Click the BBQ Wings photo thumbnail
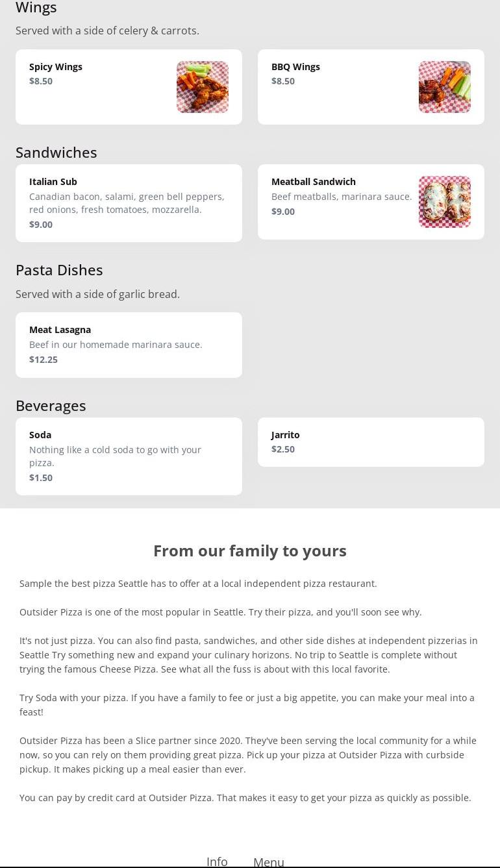 445,87
